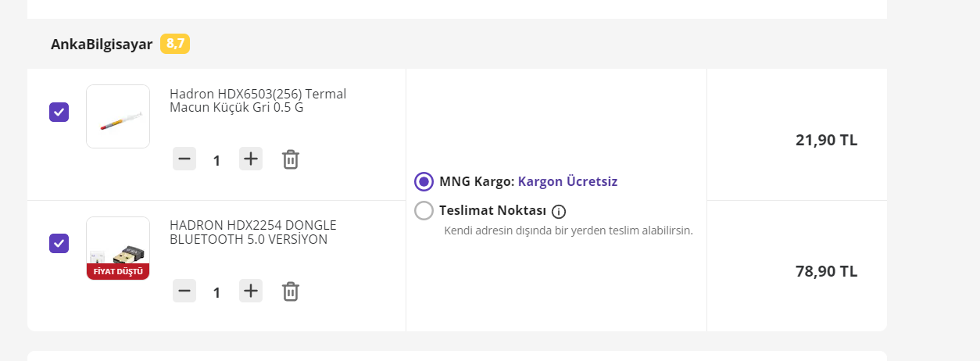Decrease Bluetooth dongle quantity with minus icon
Screen dimensions: 980x361
tap(184, 291)
